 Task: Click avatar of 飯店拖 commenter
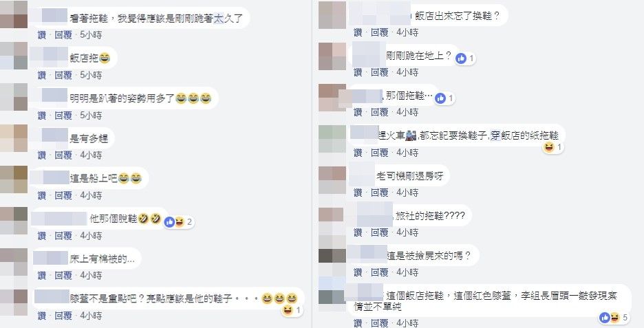tap(14, 56)
